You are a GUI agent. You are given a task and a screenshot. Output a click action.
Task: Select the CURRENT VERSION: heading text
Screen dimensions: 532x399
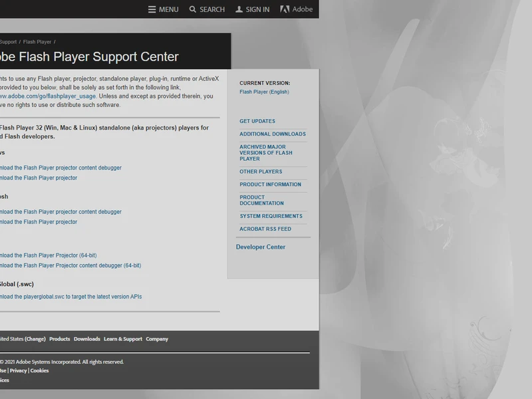tap(265, 83)
